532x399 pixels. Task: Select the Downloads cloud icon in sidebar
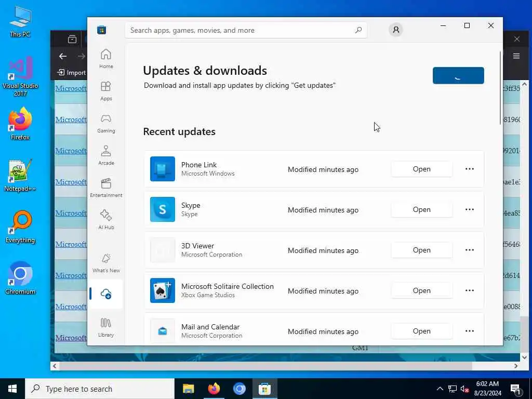click(x=106, y=294)
